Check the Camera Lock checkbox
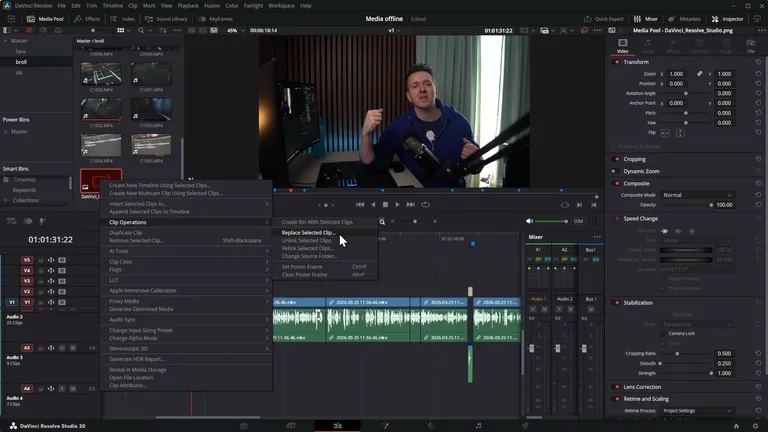This screenshot has height=432, width=768. [x=663, y=334]
